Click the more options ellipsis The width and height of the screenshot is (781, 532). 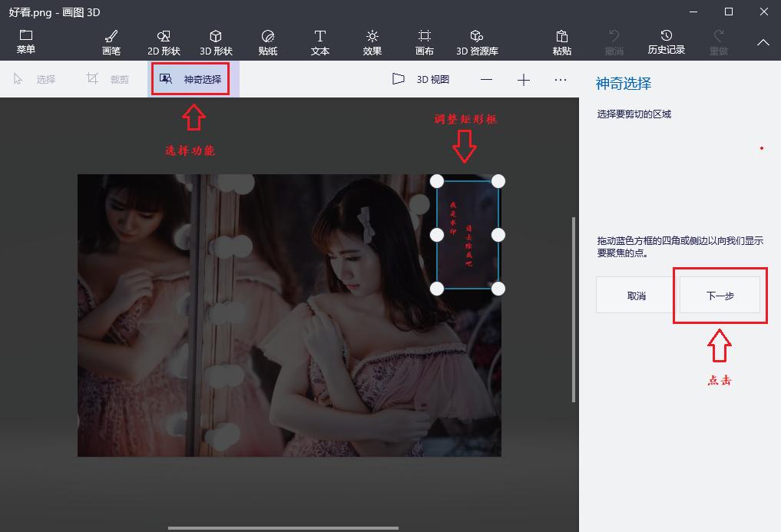pyautogui.click(x=561, y=79)
